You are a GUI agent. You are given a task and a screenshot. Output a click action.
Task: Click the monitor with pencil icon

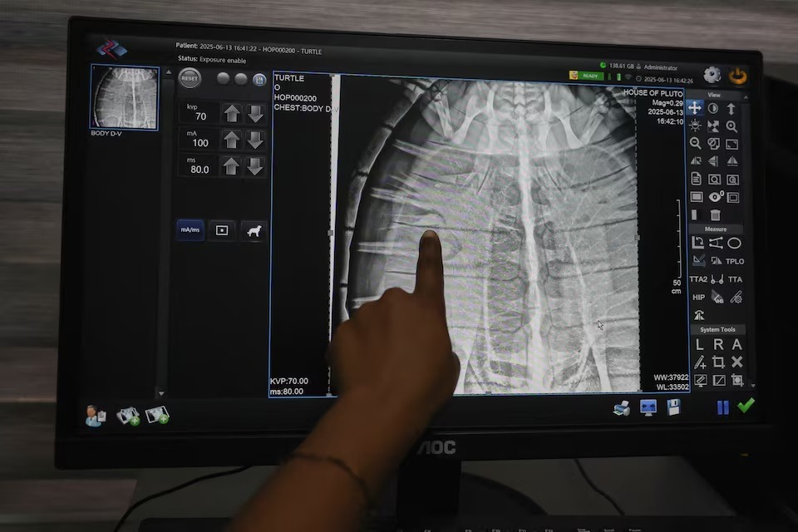pyautogui.click(x=700, y=380)
